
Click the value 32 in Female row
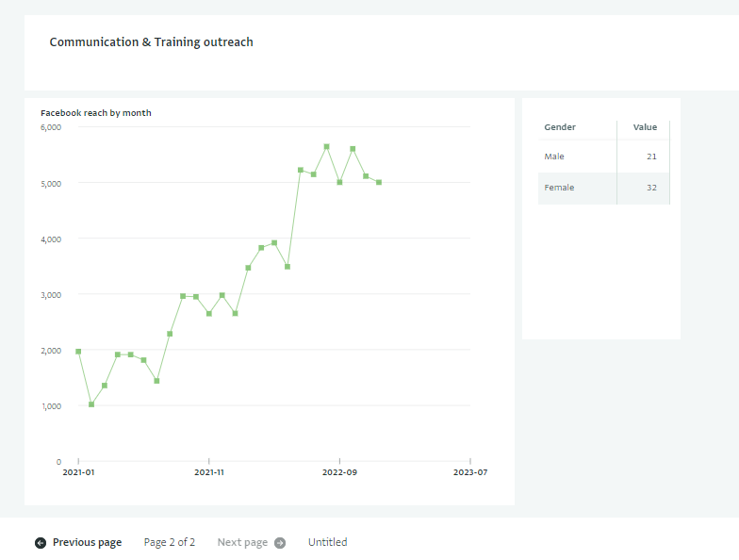[651, 188]
